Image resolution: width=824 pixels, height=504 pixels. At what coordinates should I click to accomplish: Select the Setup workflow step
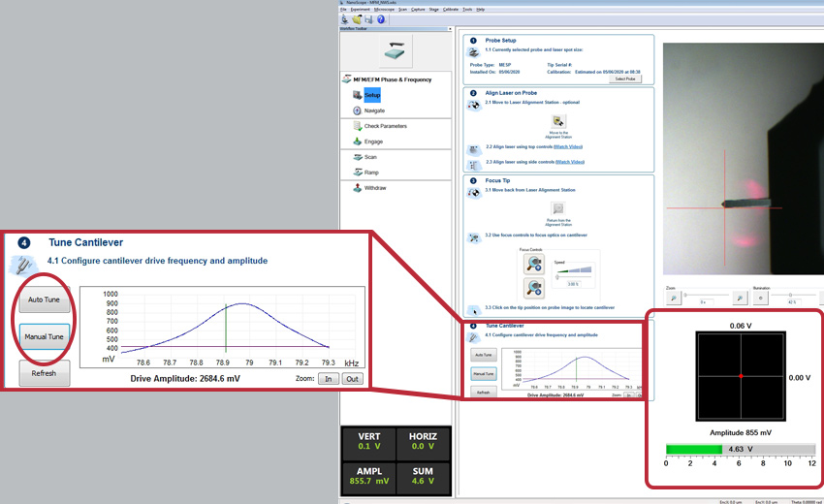372,95
